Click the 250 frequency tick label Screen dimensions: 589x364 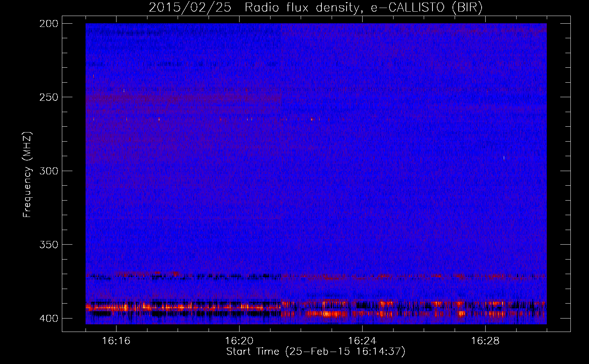(x=49, y=97)
